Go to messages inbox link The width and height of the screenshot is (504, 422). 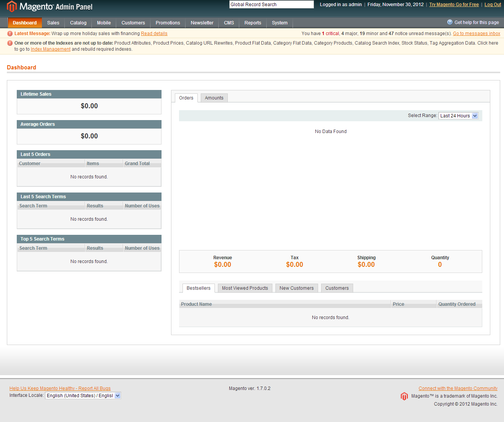click(476, 34)
